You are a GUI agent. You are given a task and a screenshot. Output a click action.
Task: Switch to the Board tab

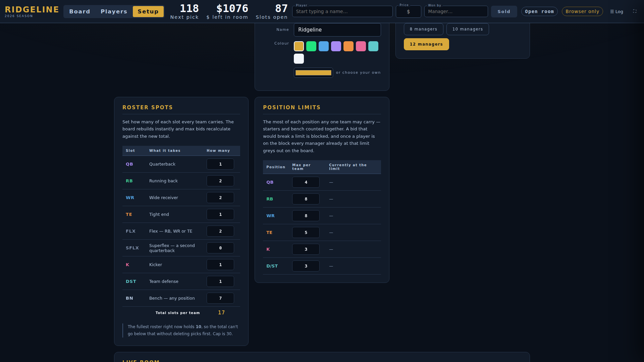click(80, 11)
